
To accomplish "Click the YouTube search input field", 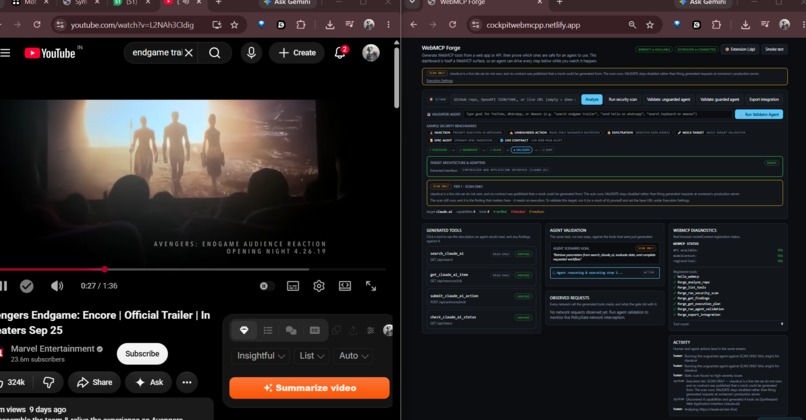I will click(x=157, y=52).
